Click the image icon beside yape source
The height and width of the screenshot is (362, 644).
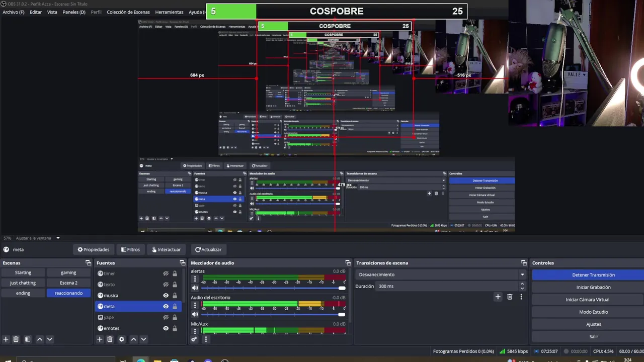100,317
